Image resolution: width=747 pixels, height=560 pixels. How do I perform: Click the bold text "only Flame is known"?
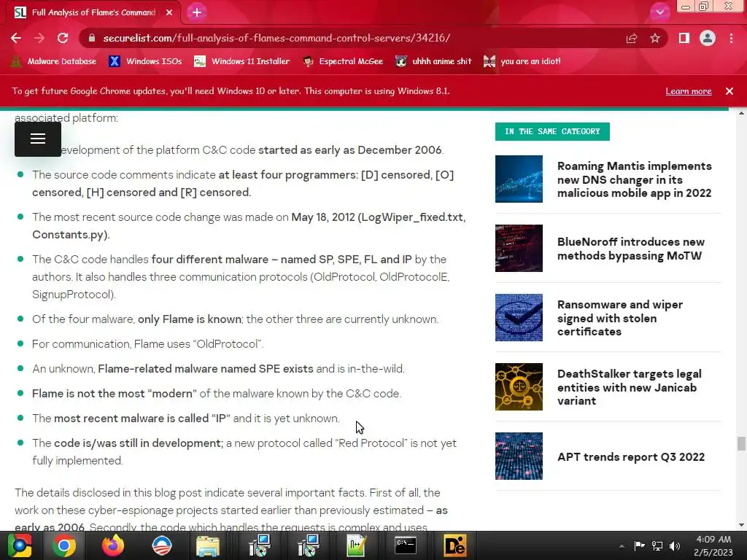point(190,319)
